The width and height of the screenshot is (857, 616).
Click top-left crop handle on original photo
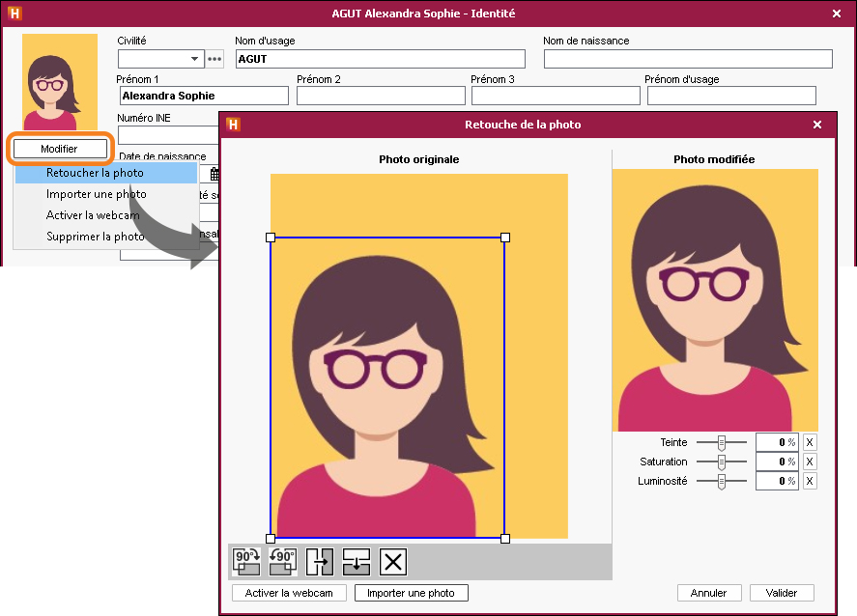(270, 238)
